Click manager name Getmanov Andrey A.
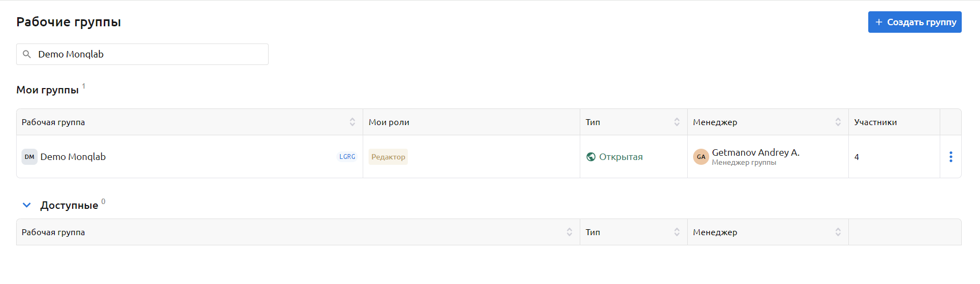 click(755, 152)
